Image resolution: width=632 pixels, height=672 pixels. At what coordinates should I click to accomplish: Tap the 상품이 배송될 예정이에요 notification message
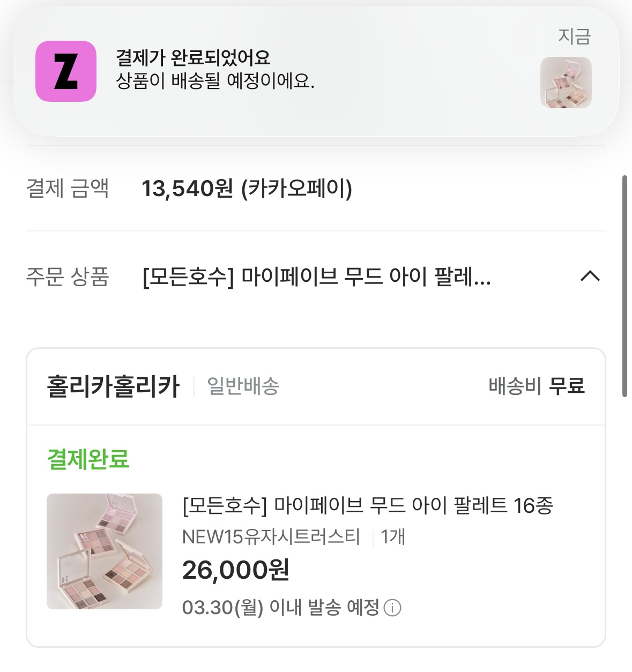(215, 81)
